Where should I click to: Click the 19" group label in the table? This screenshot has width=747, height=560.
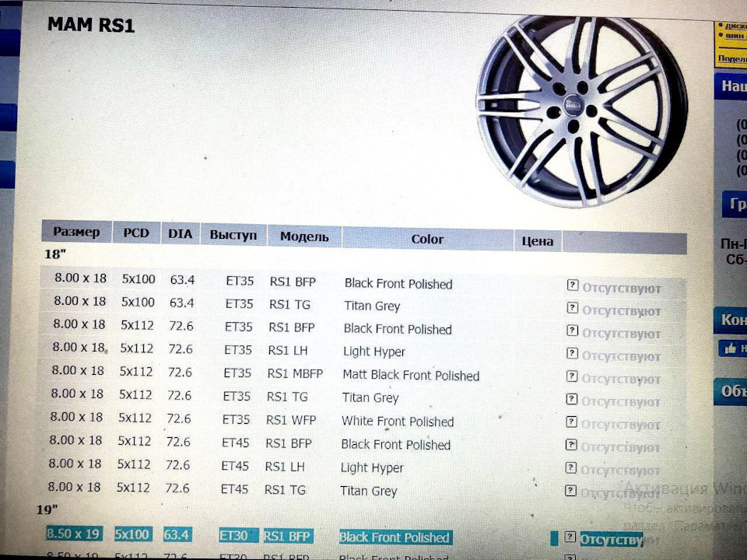click(x=47, y=509)
